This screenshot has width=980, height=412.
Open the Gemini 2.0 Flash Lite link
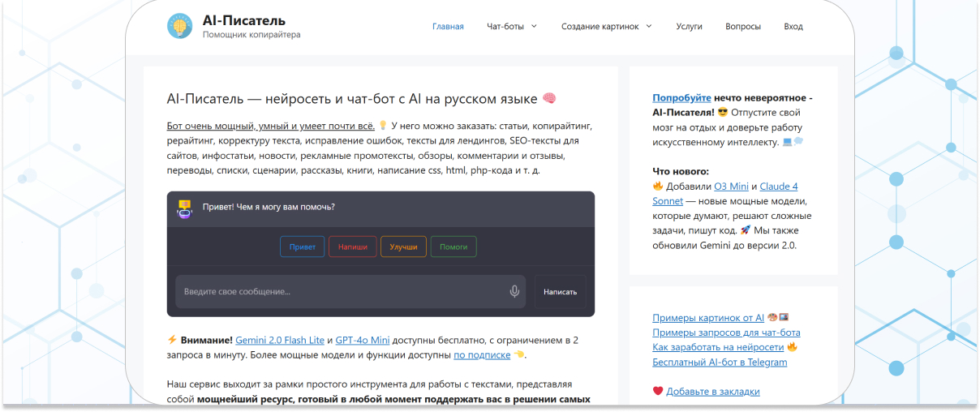(280, 340)
